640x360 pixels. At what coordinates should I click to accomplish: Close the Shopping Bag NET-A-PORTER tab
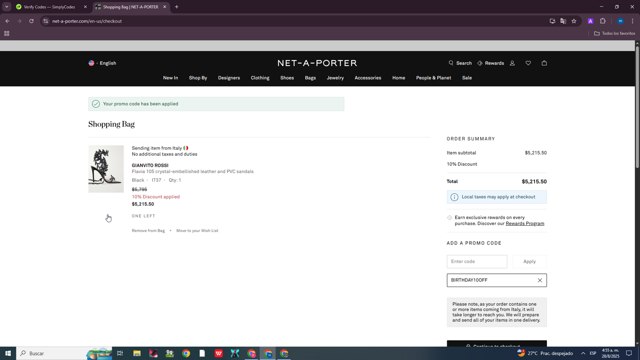(x=164, y=7)
